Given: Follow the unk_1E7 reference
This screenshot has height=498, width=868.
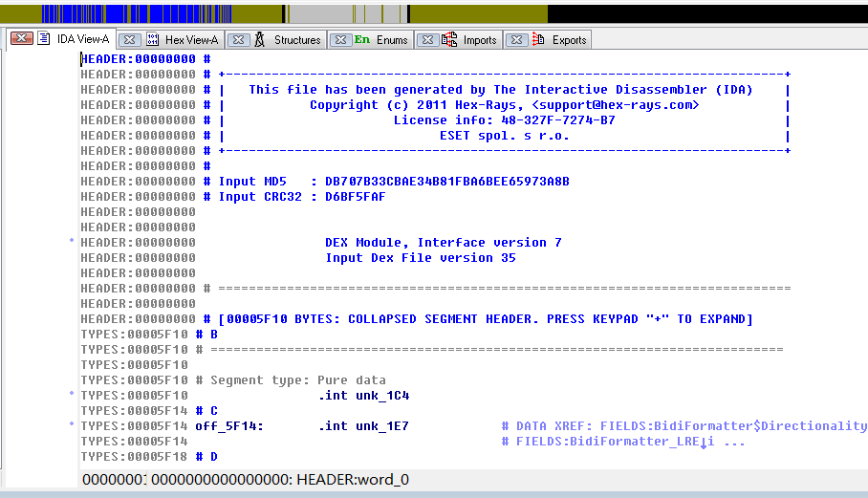Looking at the screenshot, I should coord(382,426).
